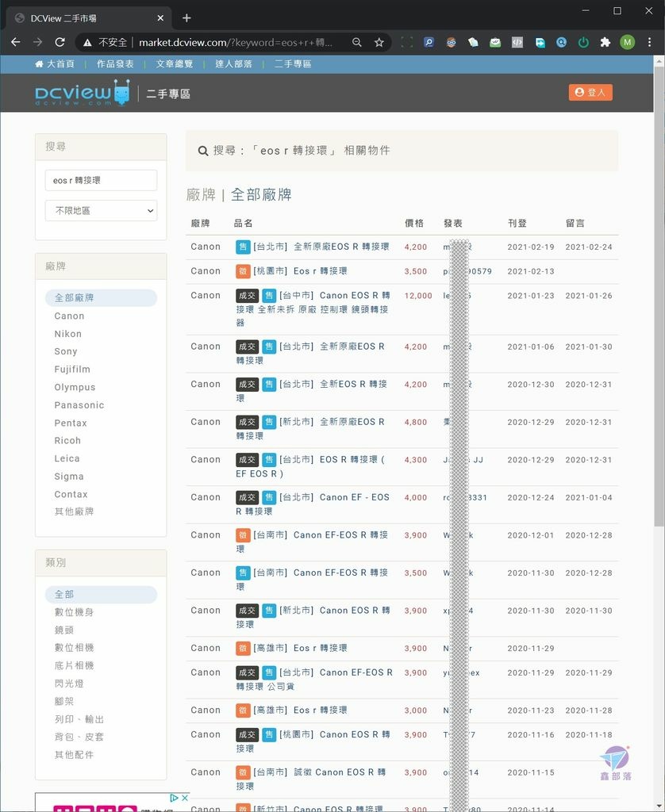The height and width of the screenshot is (812, 665).
Task: Filter by Pentax brand
Action: tap(71, 423)
